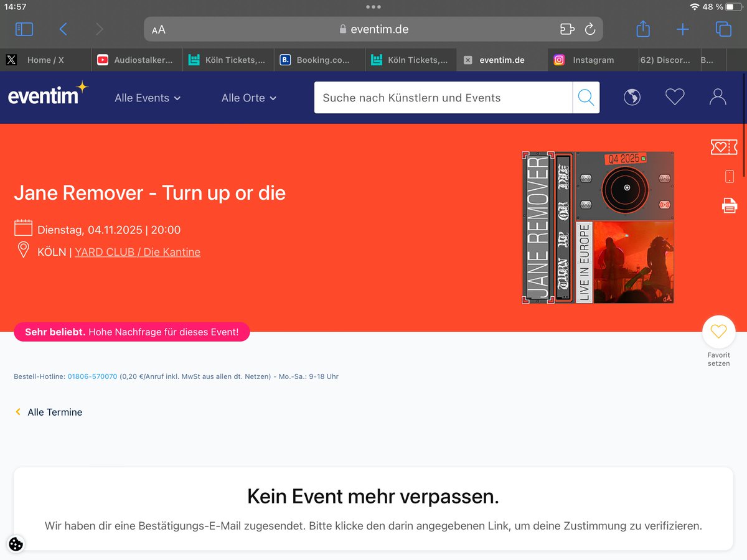The height and width of the screenshot is (560, 747).
Task: Click the calendar icon beside the date
Action: point(23,228)
